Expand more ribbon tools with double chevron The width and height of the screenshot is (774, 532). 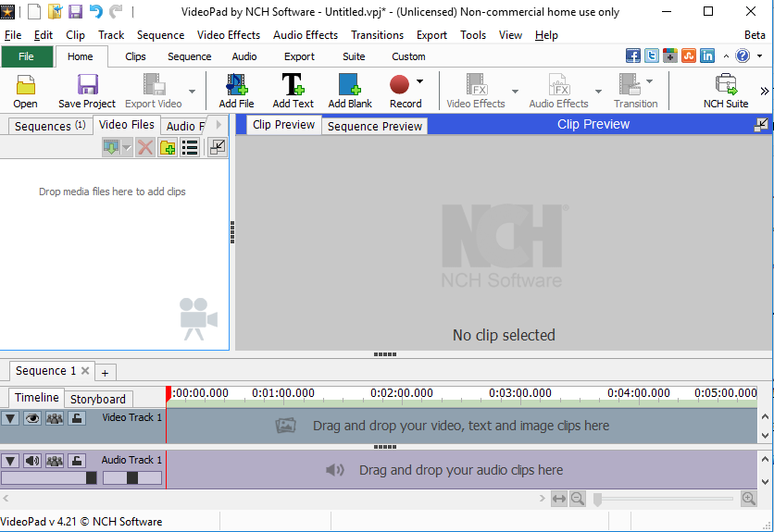point(764,91)
